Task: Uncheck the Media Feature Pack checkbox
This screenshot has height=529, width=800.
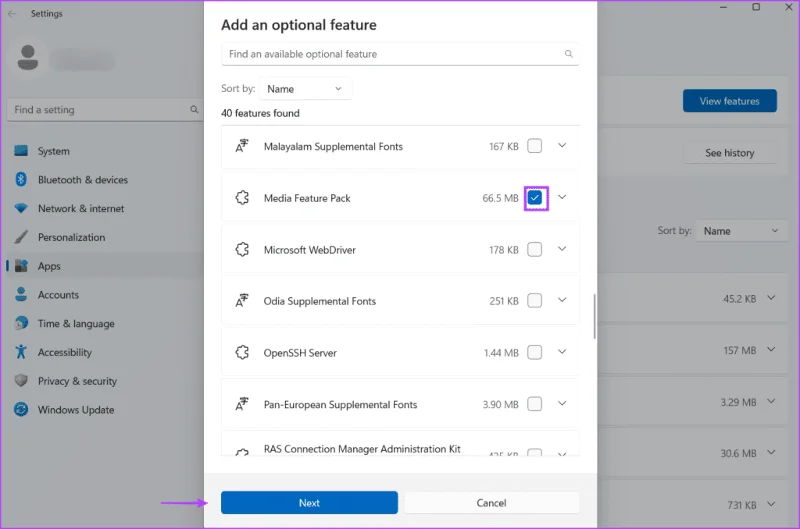Action: click(534, 198)
